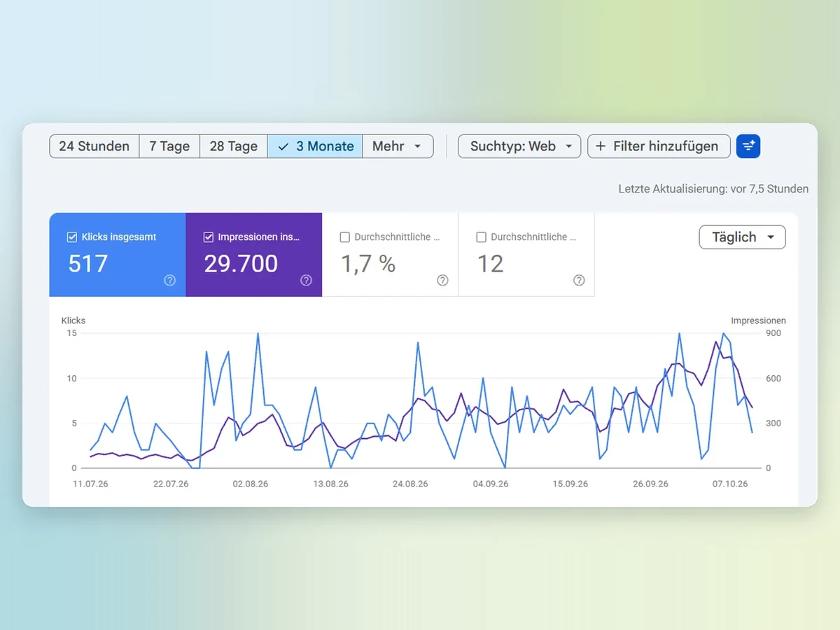Viewport: 840px width, 630px height.
Task: Click the 12 average position value
Action: [x=490, y=264]
